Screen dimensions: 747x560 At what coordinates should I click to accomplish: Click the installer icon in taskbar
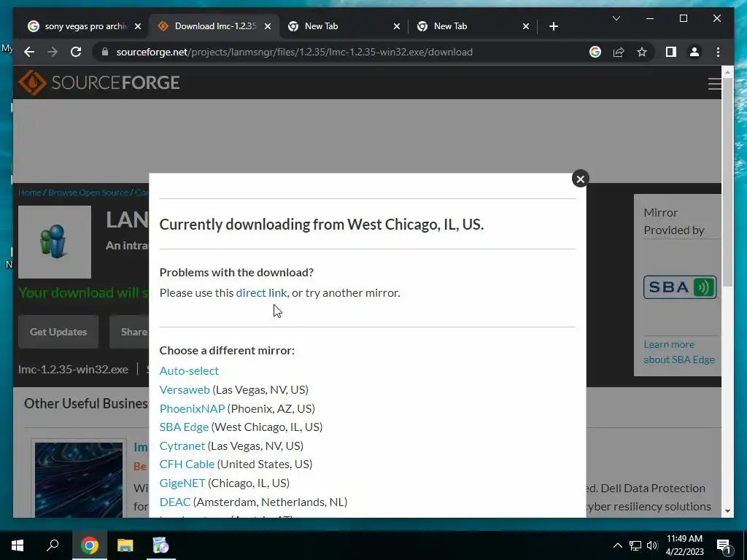pyautogui.click(x=160, y=545)
